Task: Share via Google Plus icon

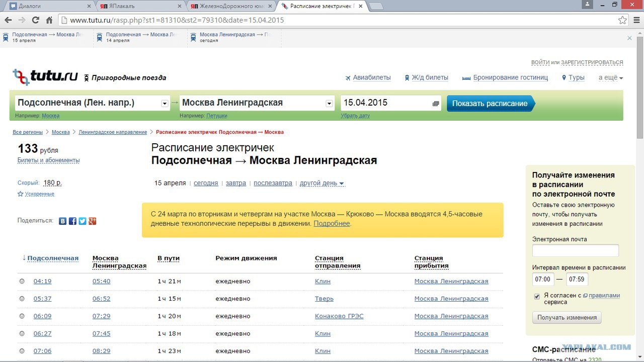Action: [92, 221]
